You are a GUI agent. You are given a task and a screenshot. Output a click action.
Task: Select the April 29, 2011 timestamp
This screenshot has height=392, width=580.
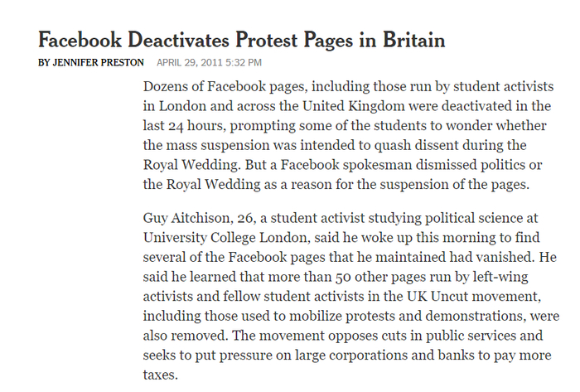tap(209, 62)
